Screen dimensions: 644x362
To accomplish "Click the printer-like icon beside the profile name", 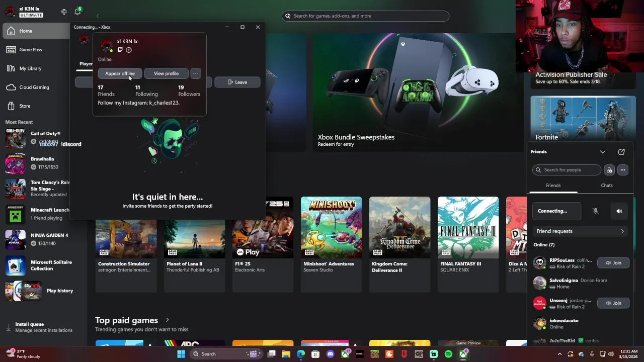I will 64,12.
